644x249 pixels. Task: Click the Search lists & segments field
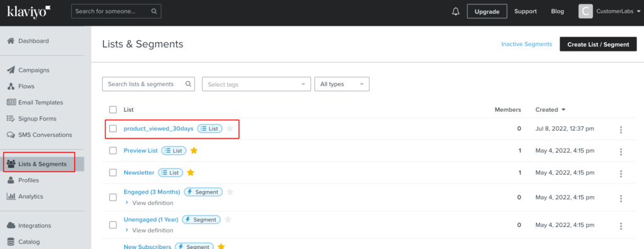coord(148,84)
